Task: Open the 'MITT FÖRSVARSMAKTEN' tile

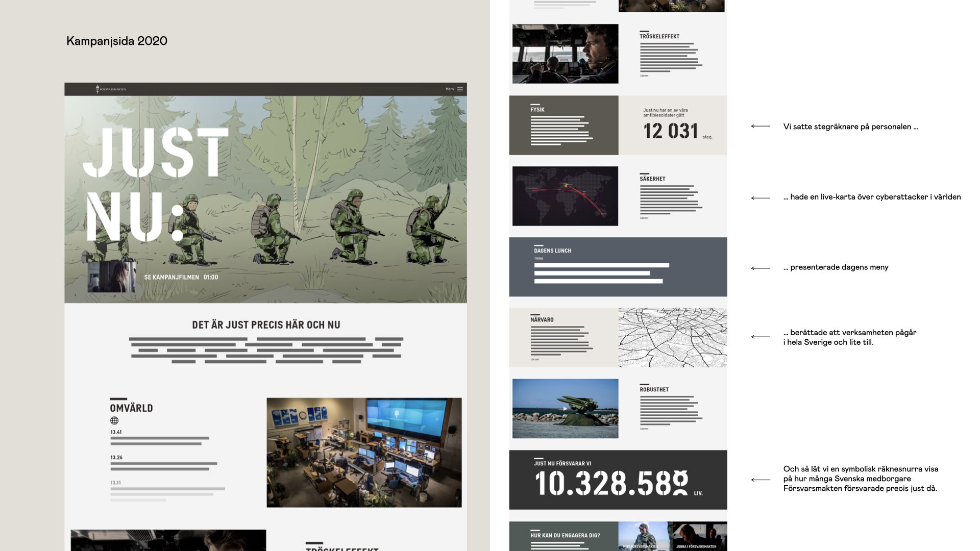Action: point(646,536)
